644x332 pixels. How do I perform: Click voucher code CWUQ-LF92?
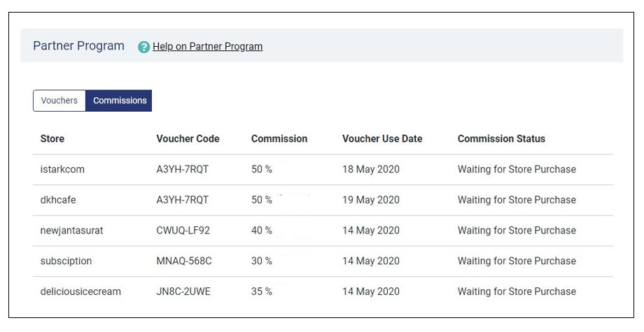point(183,231)
